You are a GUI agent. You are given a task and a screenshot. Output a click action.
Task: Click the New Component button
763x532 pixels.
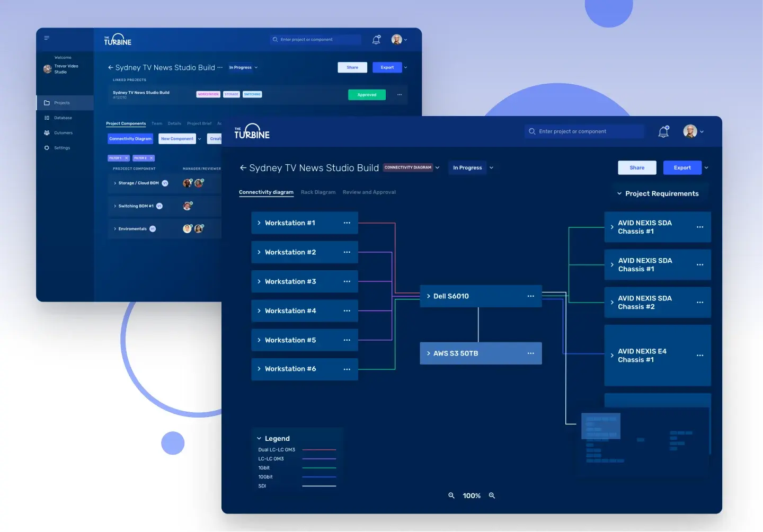tap(177, 139)
